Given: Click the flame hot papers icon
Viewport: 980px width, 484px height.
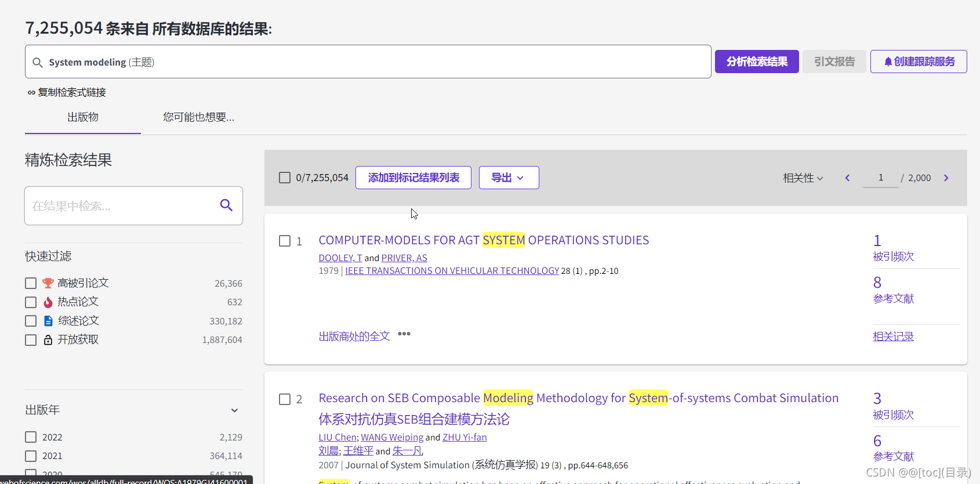Looking at the screenshot, I should pyautogui.click(x=48, y=302).
